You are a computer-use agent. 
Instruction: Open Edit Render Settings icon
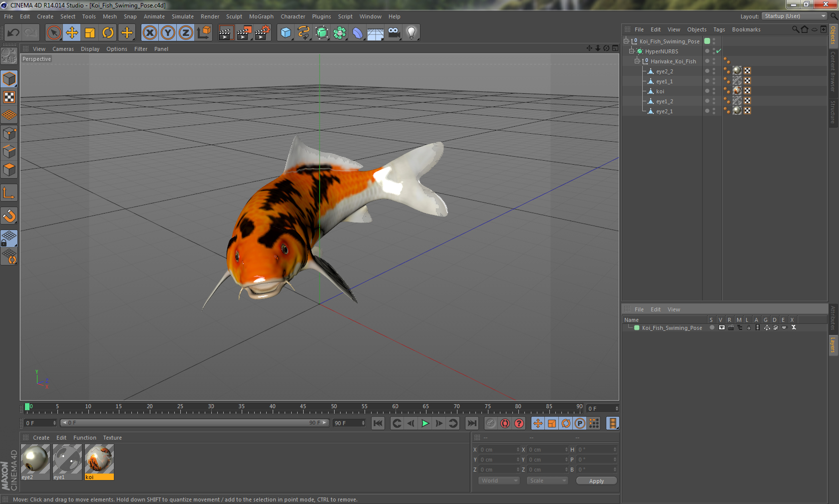262,33
